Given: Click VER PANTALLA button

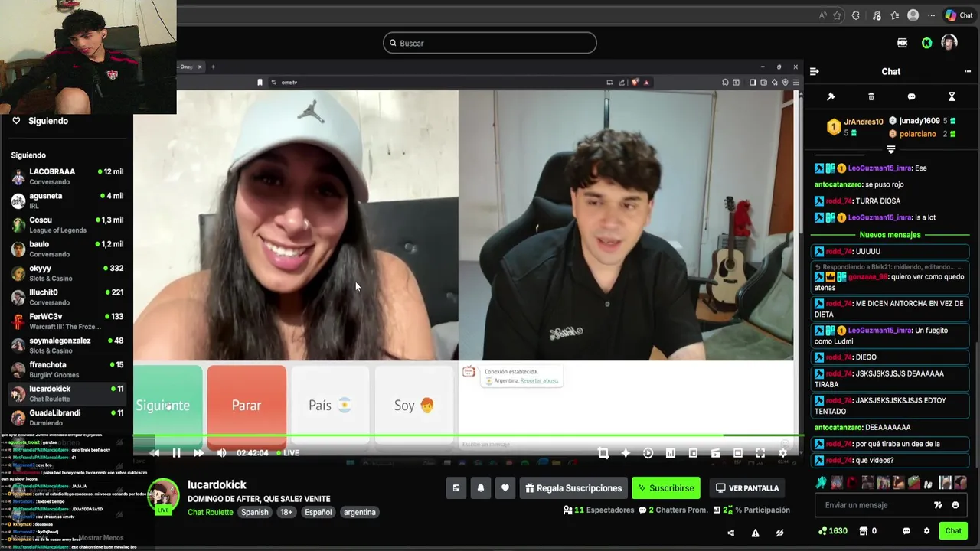Looking at the screenshot, I should pos(747,488).
